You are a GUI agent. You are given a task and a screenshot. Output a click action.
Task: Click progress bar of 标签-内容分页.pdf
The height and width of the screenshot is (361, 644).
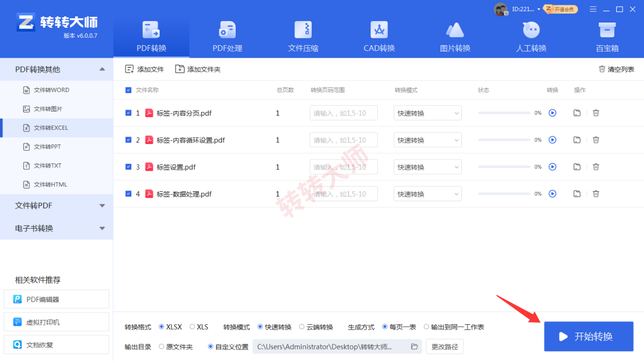coord(504,113)
